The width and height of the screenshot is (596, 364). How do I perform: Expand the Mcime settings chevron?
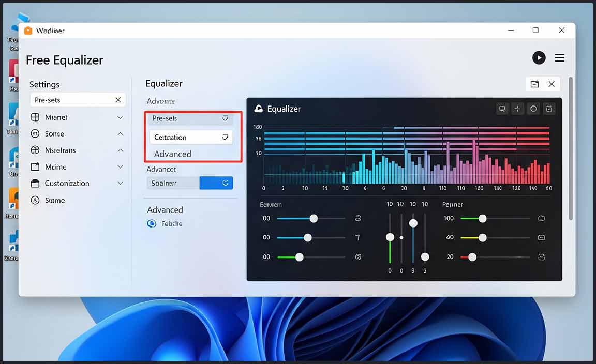tap(120, 167)
